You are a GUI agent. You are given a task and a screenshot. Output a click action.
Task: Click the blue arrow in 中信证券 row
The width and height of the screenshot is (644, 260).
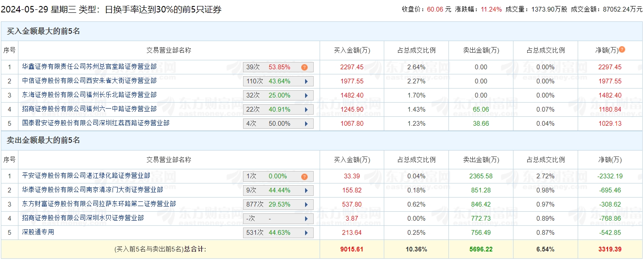pos(306,81)
